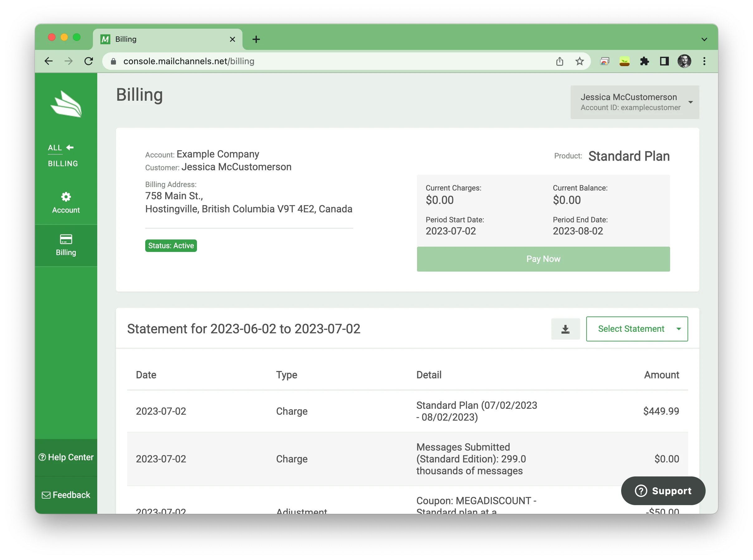Click the Coupon: MEGADISCOUNT detail cell
Viewport: 753px width, 560px height.
[476, 505]
